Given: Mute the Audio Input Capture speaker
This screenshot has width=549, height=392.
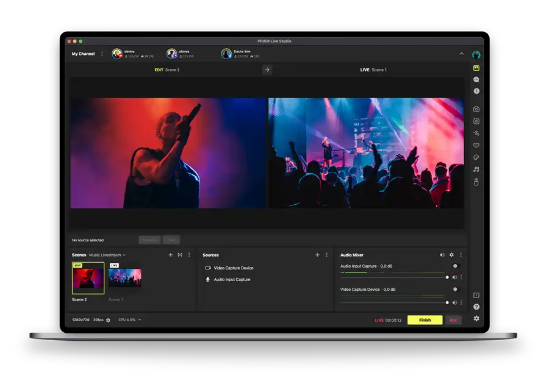Looking at the screenshot, I should 454,277.
